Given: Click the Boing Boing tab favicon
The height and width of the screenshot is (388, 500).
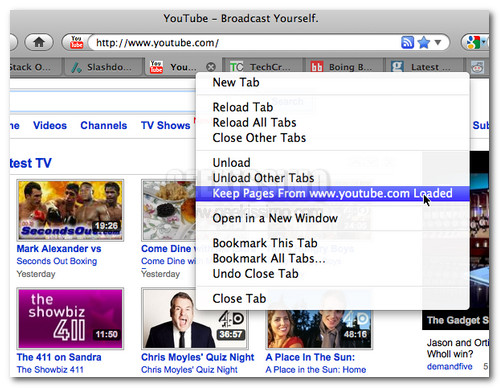Looking at the screenshot, I should [x=317, y=67].
